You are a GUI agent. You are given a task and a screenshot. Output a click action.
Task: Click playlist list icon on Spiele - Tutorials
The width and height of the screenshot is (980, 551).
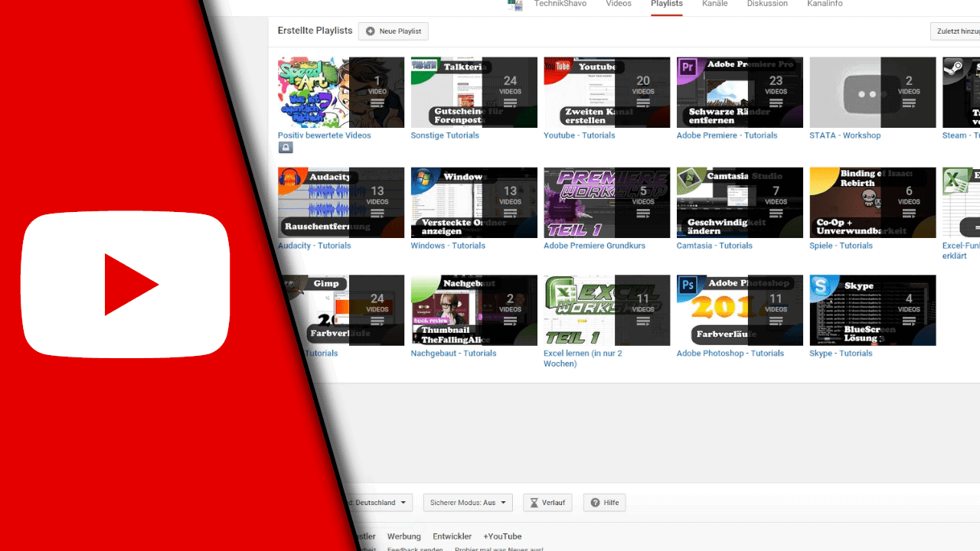[909, 214]
